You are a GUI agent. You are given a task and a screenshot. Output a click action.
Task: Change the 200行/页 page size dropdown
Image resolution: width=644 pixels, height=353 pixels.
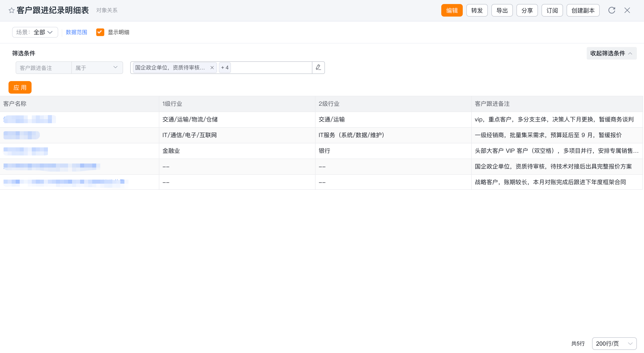point(614,343)
